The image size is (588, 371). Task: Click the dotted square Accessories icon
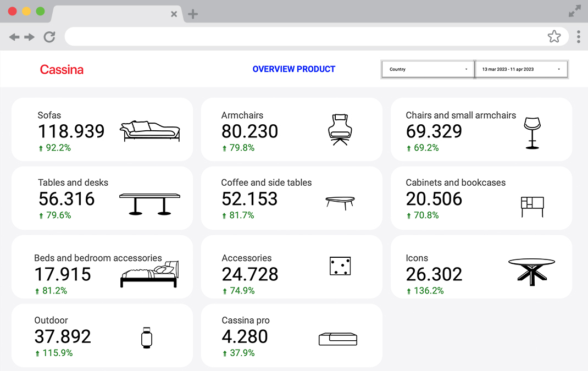340,266
